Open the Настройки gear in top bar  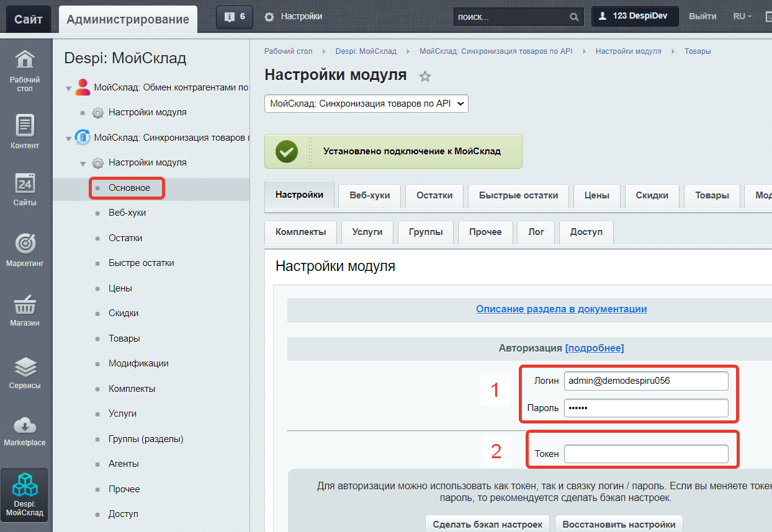point(294,17)
